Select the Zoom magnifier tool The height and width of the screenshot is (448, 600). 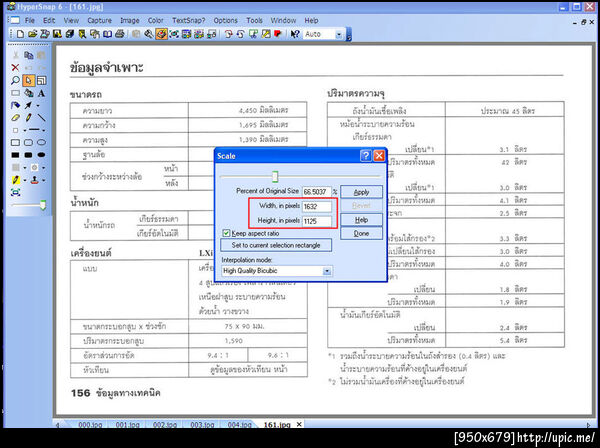(15, 80)
